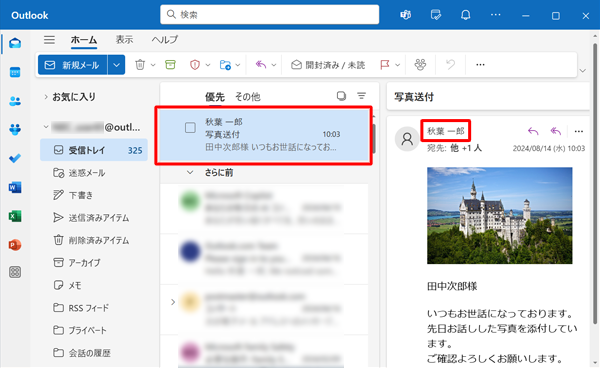Expand the お気に入り favorites section

[x=46, y=97]
